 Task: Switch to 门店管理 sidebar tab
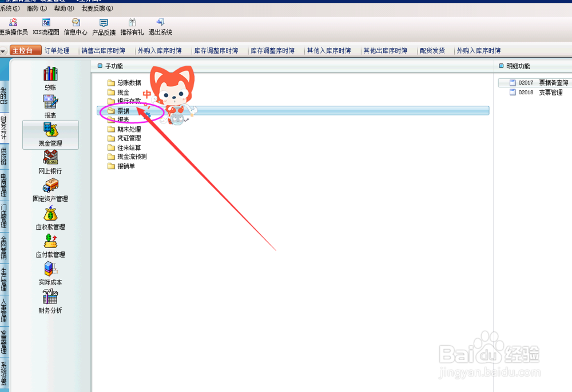3,215
